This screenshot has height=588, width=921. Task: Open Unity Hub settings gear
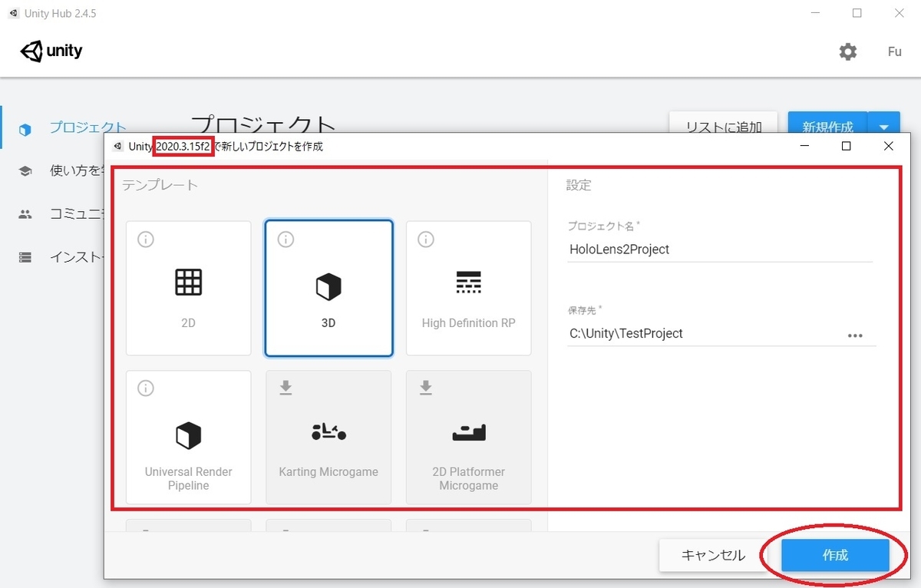[x=848, y=51]
